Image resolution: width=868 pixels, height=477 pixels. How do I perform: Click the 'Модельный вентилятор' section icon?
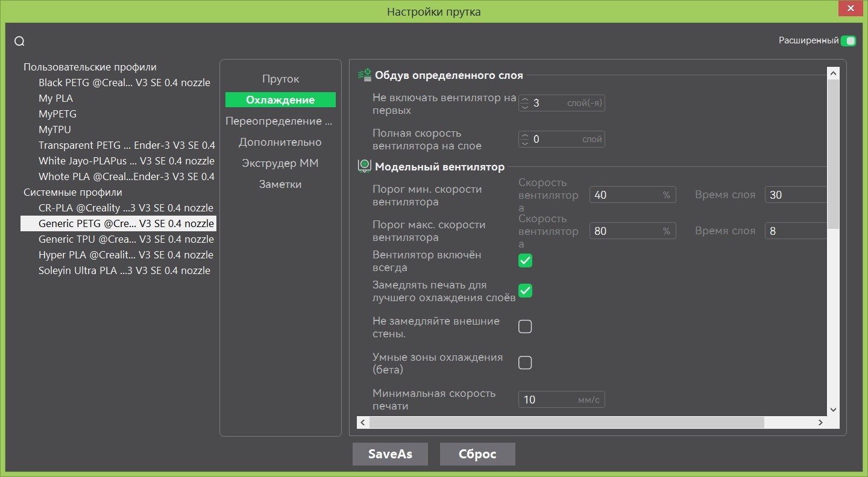[365, 166]
